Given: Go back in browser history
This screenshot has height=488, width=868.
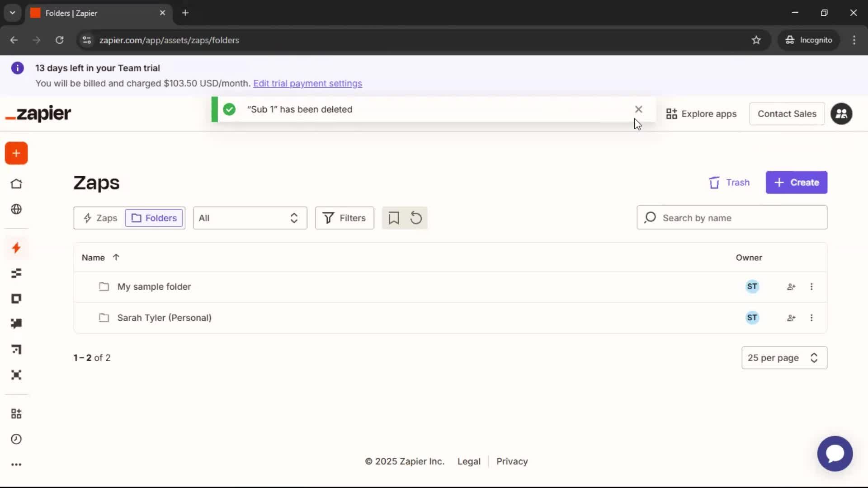Looking at the screenshot, I should point(14,40).
